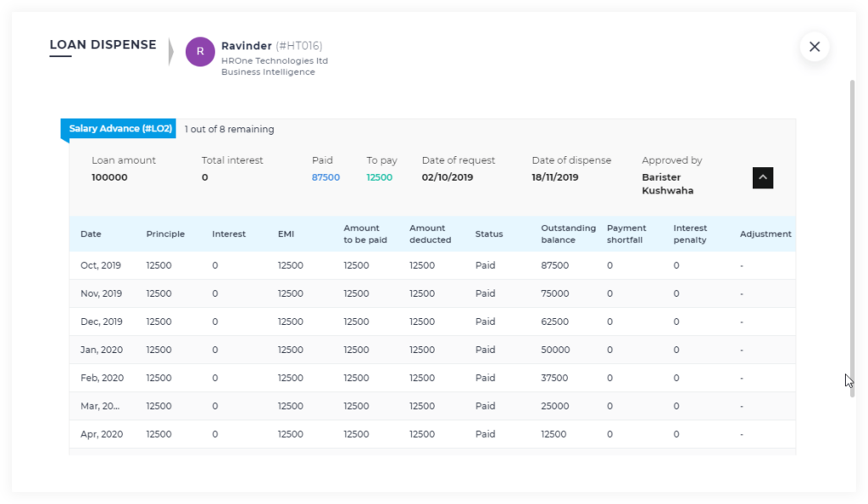Click the LOAN DISPENSE heading
This screenshot has height=504, width=868.
click(x=103, y=44)
